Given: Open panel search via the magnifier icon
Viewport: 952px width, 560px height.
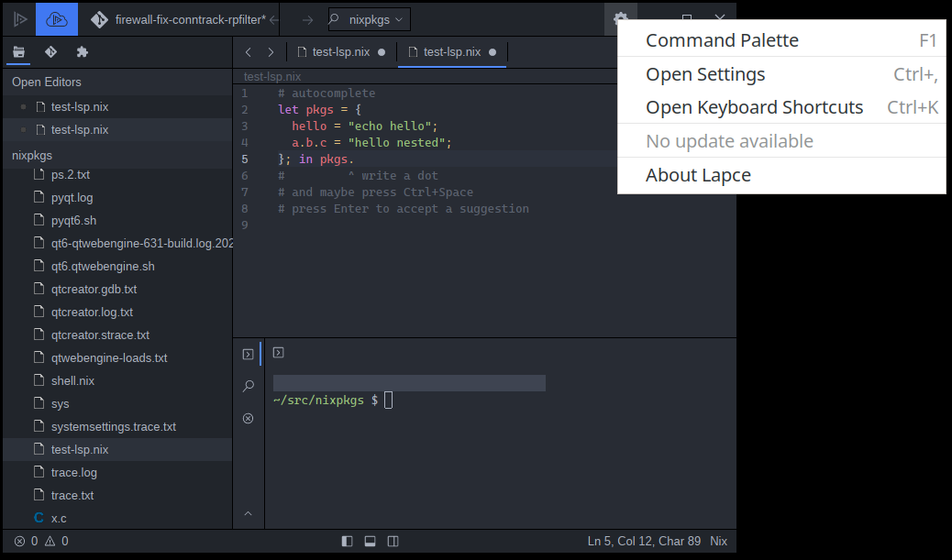Looking at the screenshot, I should pyautogui.click(x=248, y=386).
